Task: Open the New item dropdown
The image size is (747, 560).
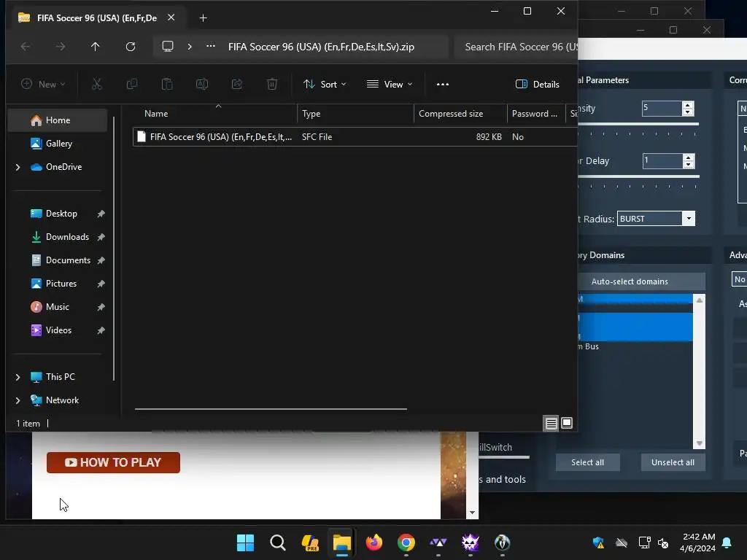Action: click(43, 85)
